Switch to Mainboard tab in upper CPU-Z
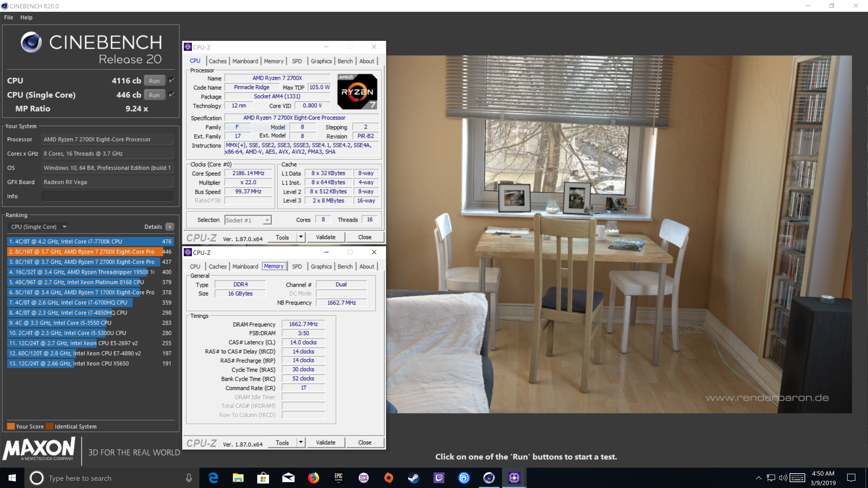The height and width of the screenshot is (488, 868). click(x=245, y=61)
